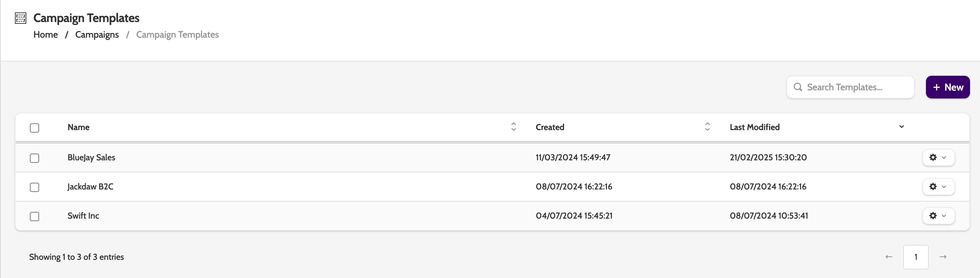This screenshot has height=278, width=980.
Task: Open the Campaigns breadcrumb link
Action: pos(97,34)
